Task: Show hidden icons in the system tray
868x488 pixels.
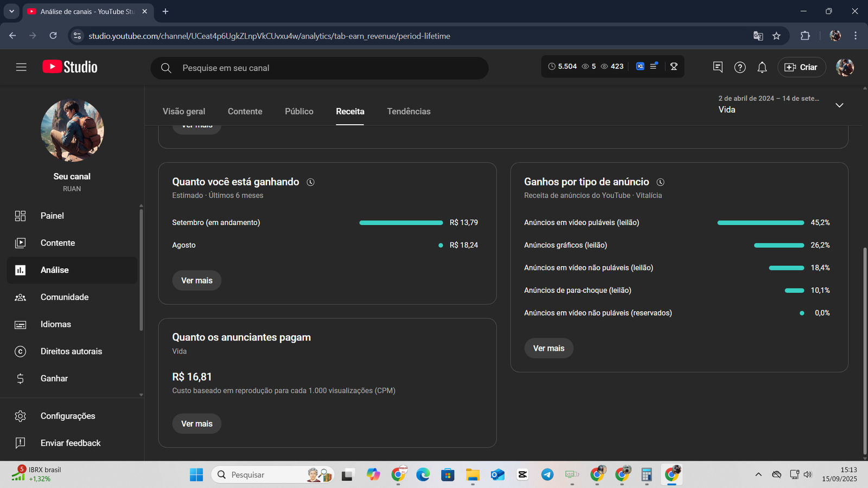Action: click(758, 475)
